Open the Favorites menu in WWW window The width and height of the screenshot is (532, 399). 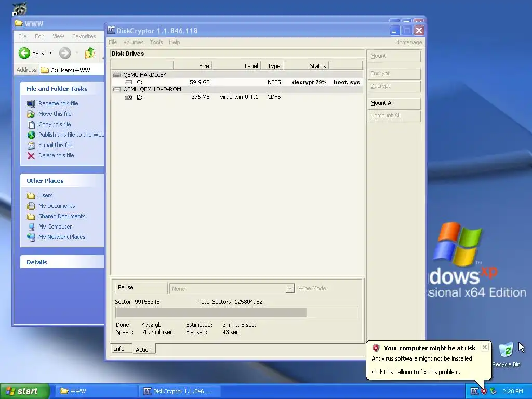tap(84, 36)
